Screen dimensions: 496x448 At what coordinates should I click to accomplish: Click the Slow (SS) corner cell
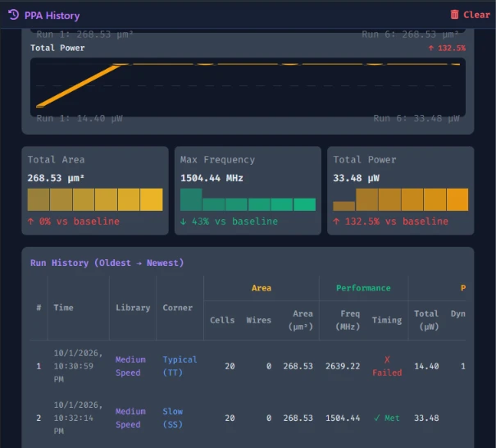[x=173, y=418]
